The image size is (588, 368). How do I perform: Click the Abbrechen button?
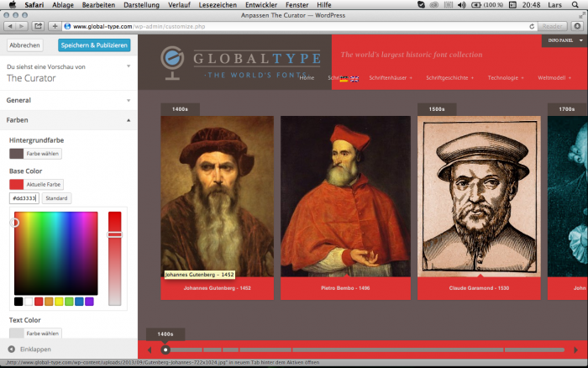pyautogui.click(x=24, y=45)
